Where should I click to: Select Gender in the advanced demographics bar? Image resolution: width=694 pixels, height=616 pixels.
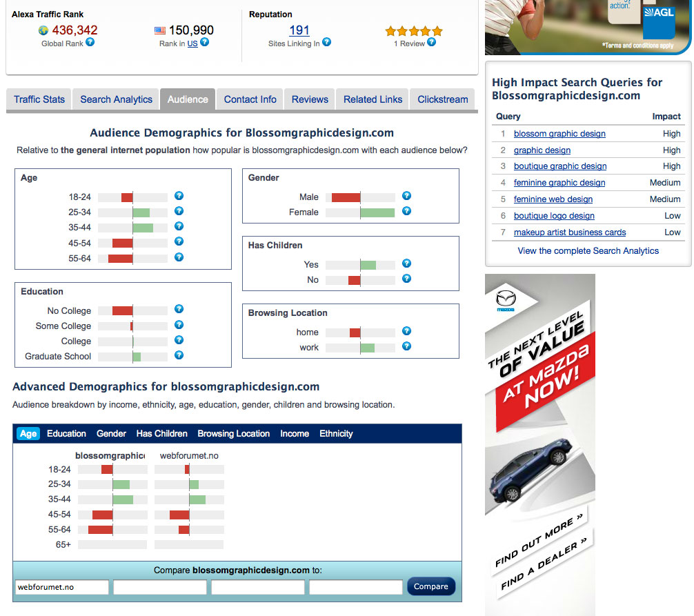pyautogui.click(x=111, y=434)
